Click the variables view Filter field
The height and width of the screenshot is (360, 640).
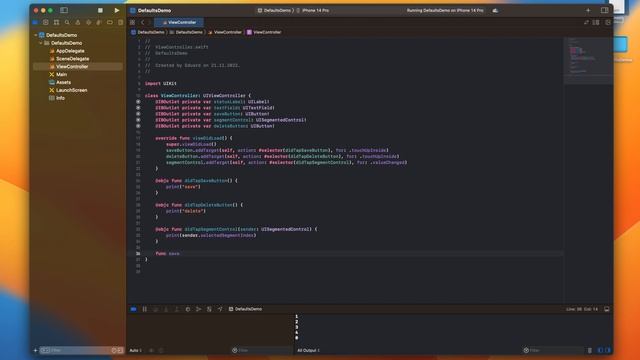(261, 351)
